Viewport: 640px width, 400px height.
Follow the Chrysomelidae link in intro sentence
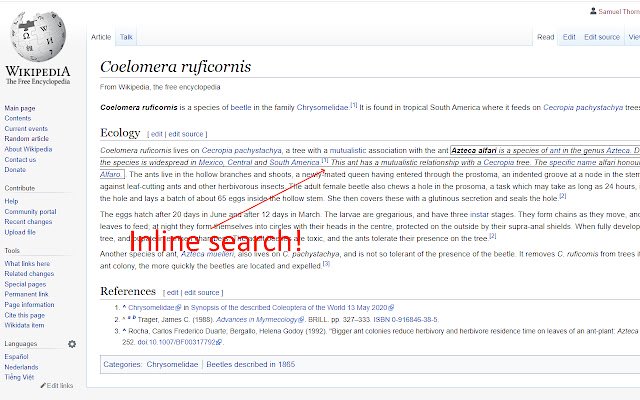322,108
